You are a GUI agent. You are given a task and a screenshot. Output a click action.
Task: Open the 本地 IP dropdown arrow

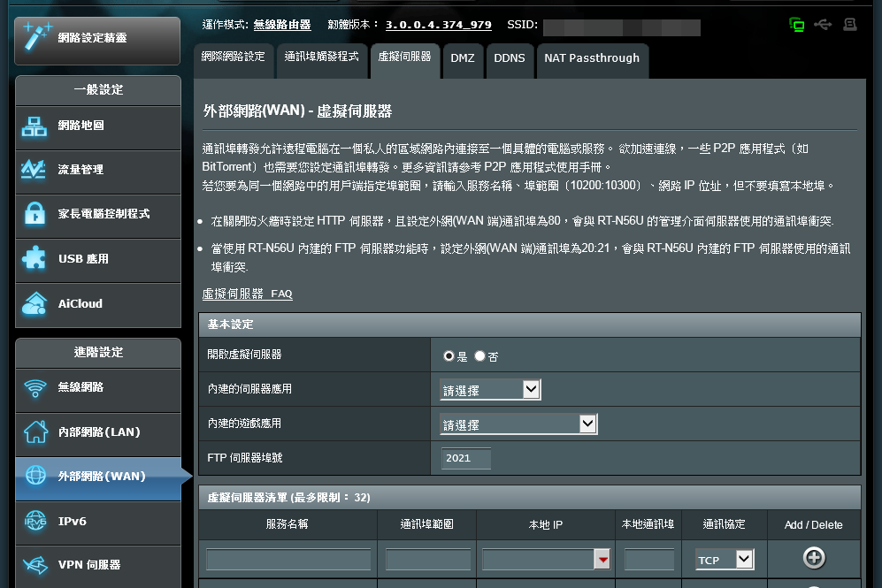click(x=602, y=559)
